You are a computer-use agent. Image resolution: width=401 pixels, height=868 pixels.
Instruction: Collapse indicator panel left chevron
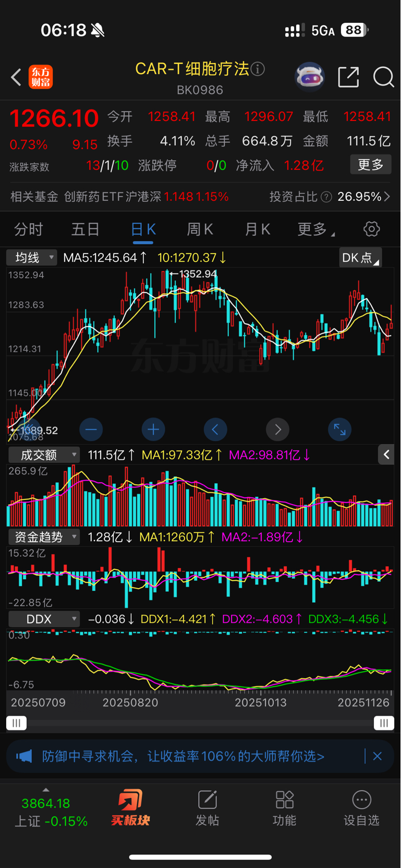click(x=386, y=455)
